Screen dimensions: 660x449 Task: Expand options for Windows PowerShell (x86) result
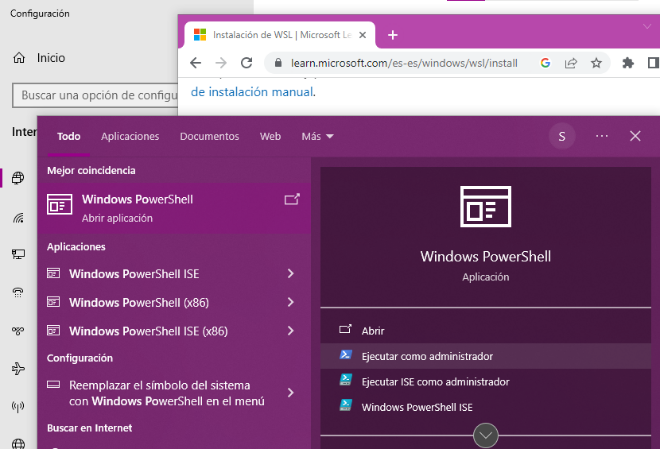(x=290, y=302)
